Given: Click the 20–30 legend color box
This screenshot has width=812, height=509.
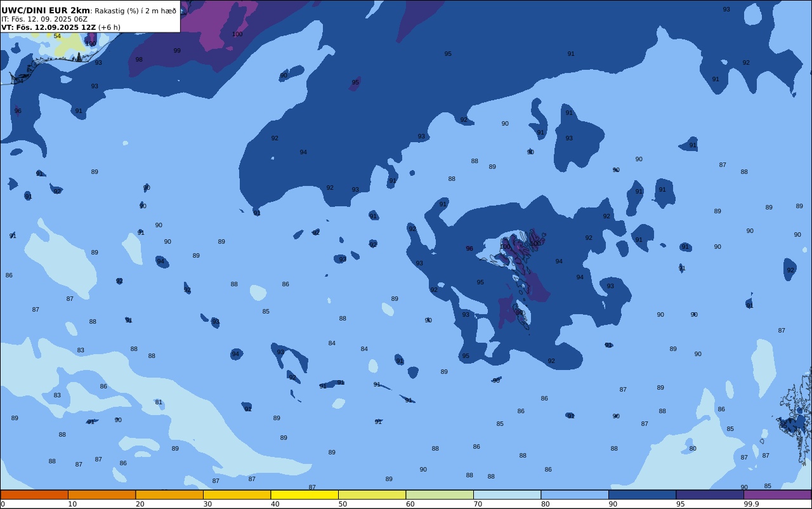Looking at the screenshot, I should coord(169,494).
